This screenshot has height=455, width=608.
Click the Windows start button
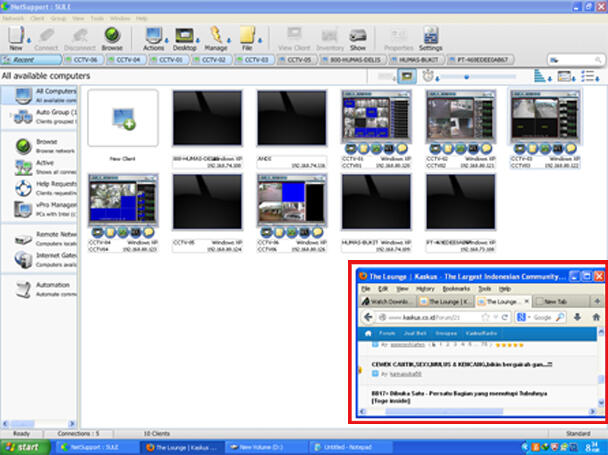pyautogui.click(x=25, y=447)
